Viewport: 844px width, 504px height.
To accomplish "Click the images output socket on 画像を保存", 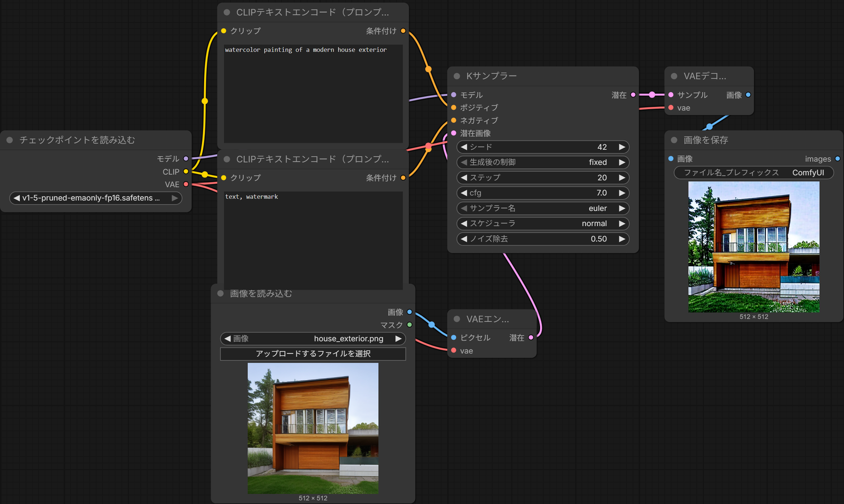I will tap(838, 159).
